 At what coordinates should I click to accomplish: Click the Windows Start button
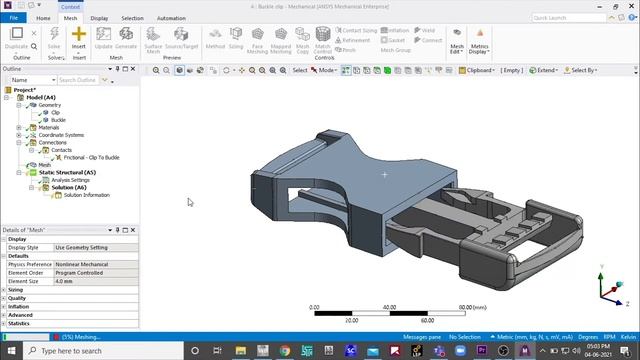click(11, 351)
